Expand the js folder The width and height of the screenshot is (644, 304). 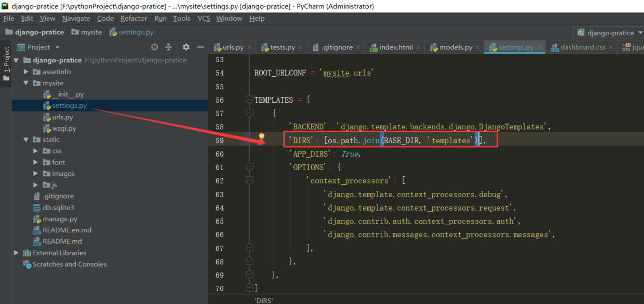[36, 185]
